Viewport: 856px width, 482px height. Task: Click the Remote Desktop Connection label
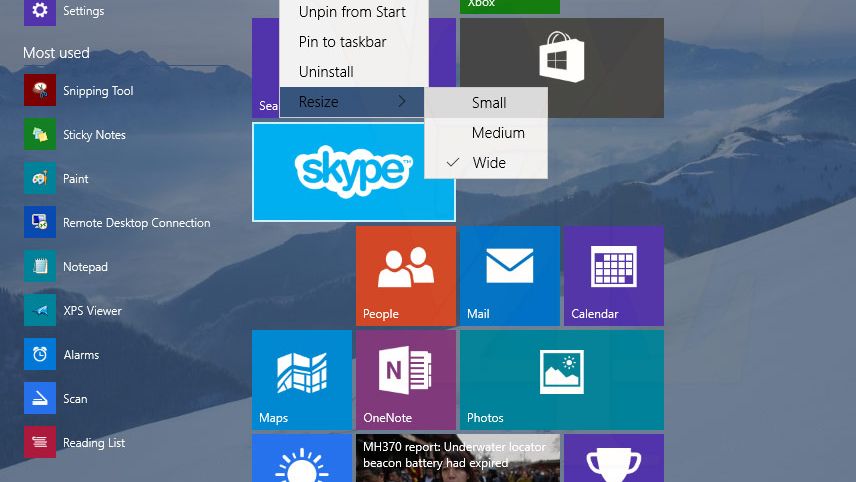click(136, 223)
